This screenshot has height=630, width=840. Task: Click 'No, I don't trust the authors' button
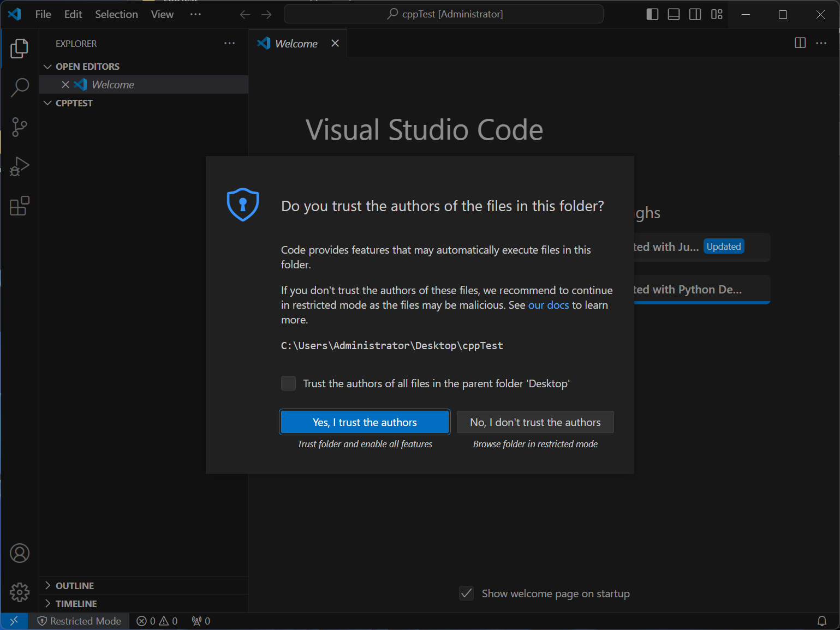(x=535, y=422)
